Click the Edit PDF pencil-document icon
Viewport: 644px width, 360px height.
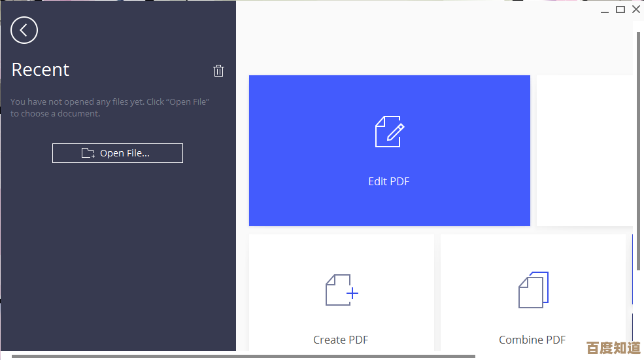click(x=389, y=132)
